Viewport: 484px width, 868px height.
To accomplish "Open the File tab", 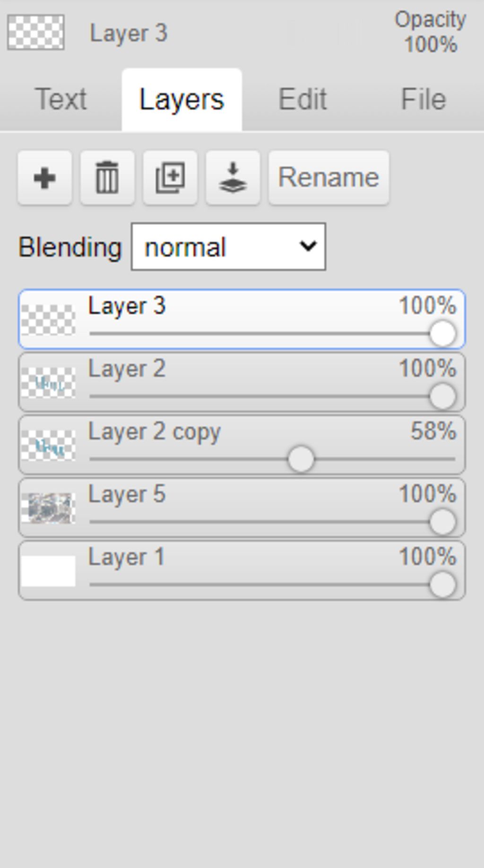I will point(423,99).
